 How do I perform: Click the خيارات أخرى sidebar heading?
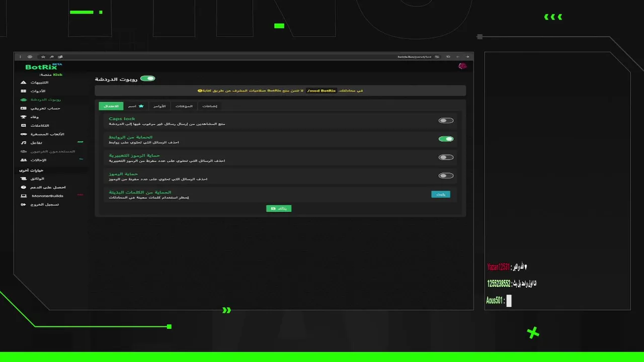32,170
